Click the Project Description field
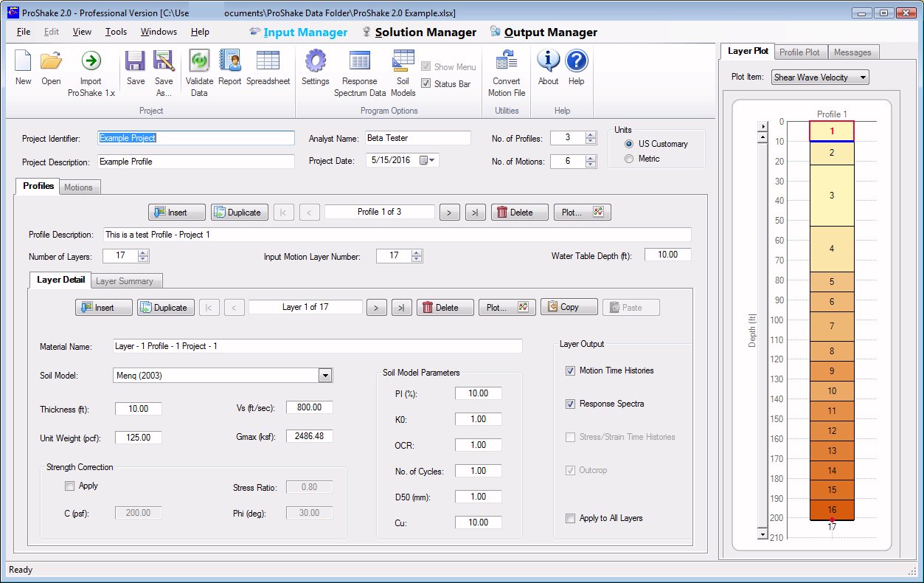The width and height of the screenshot is (924, 583). tap(195, 162)
